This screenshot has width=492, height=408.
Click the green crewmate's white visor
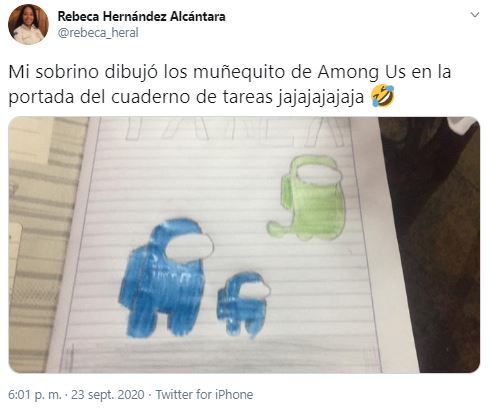[x=319, y=175]
